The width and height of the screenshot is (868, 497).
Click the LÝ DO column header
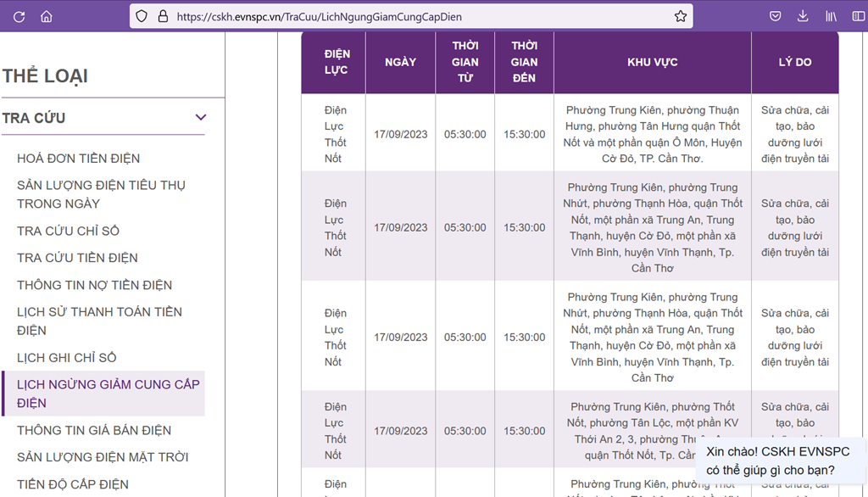coord(795,62)
